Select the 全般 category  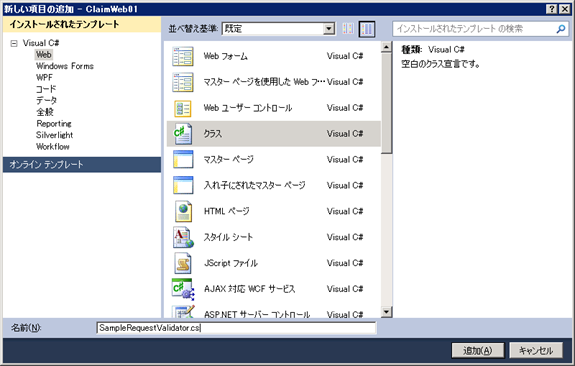(45, 112)
